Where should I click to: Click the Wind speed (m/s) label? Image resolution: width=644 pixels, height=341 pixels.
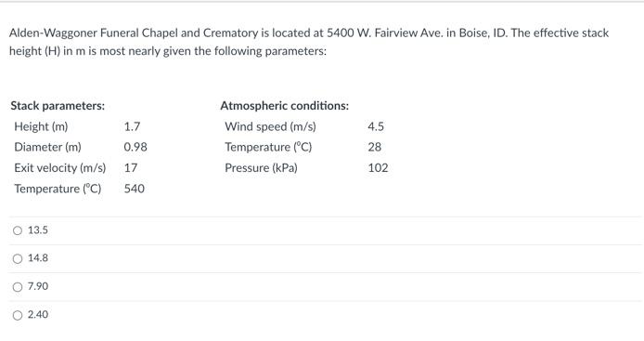(x=270, y=126)
